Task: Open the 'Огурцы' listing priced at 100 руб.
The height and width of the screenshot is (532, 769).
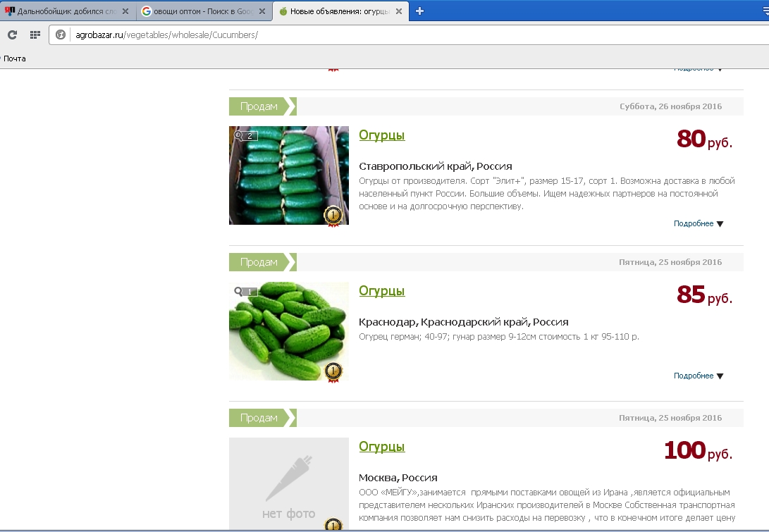Action: 381,447
